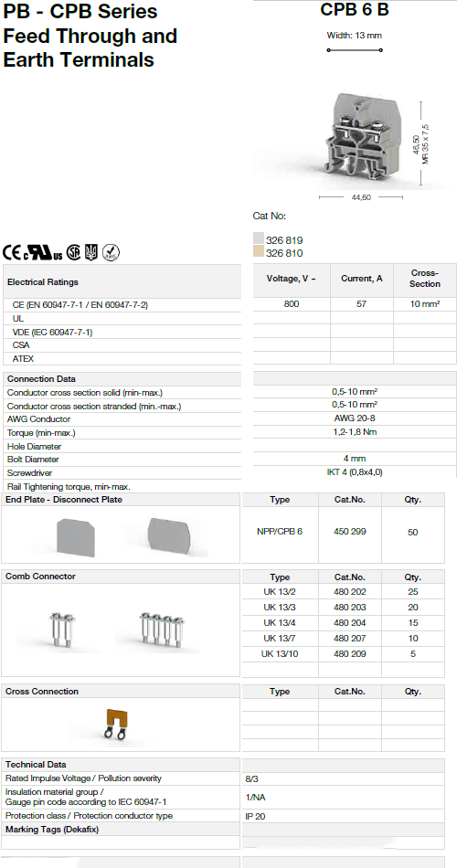
Task: Select the grey color swatch for 326 819
Action: 258,238
